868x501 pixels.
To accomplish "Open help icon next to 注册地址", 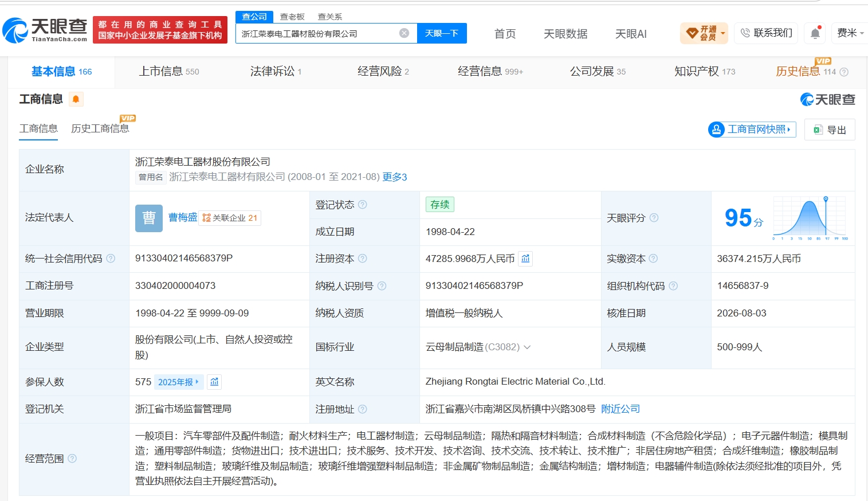I will [x=363, y=409].
